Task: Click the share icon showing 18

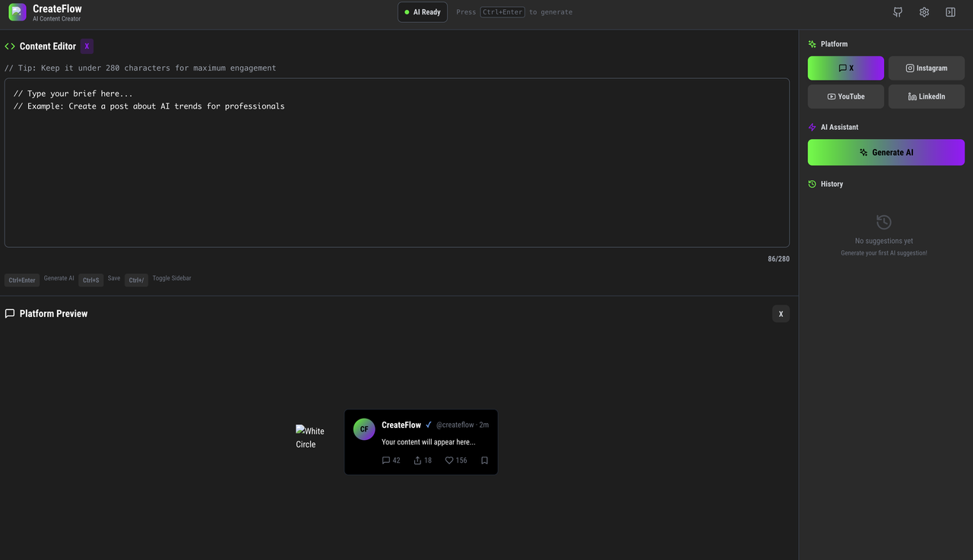Action: tap(417, 460)
